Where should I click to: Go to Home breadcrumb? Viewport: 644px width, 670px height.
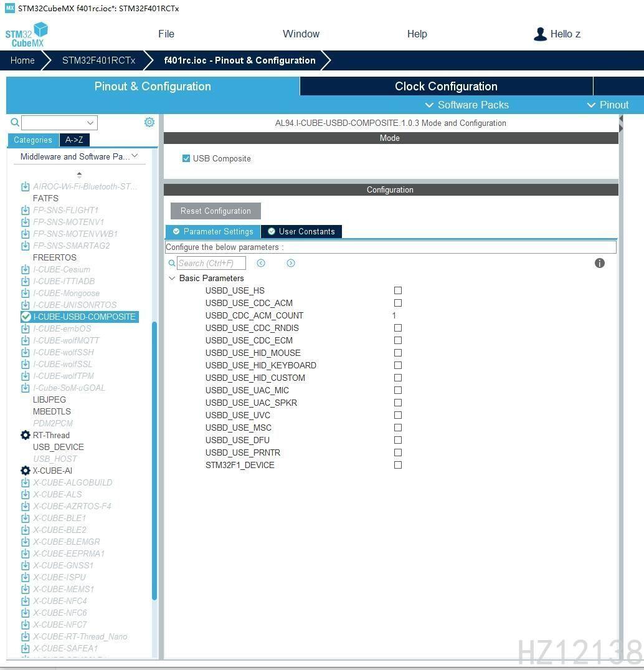click(22, 60)
